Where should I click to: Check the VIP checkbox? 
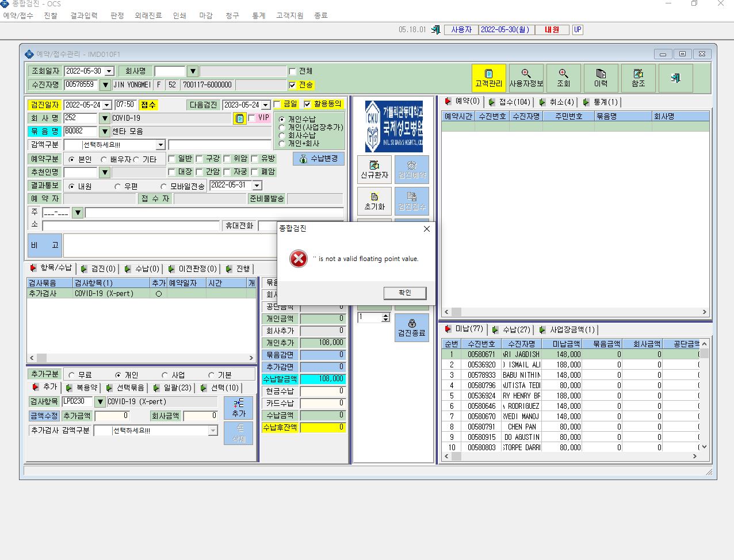251,118
